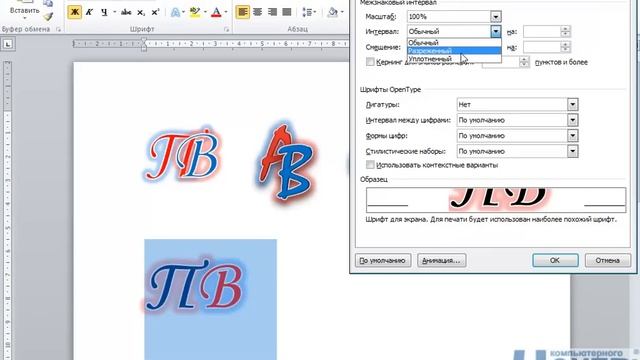
Task: Click the tab stop selector on the ruler
Action: tap(8, 44)
